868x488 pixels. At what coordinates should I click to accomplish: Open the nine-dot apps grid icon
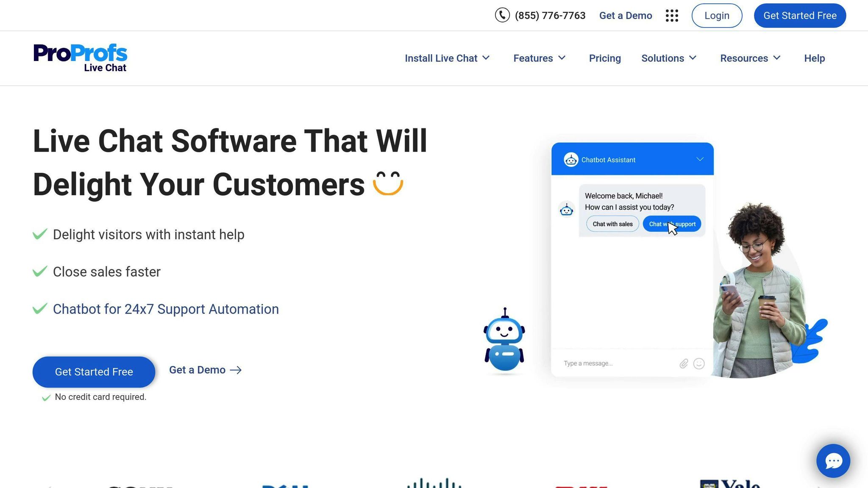672,16
